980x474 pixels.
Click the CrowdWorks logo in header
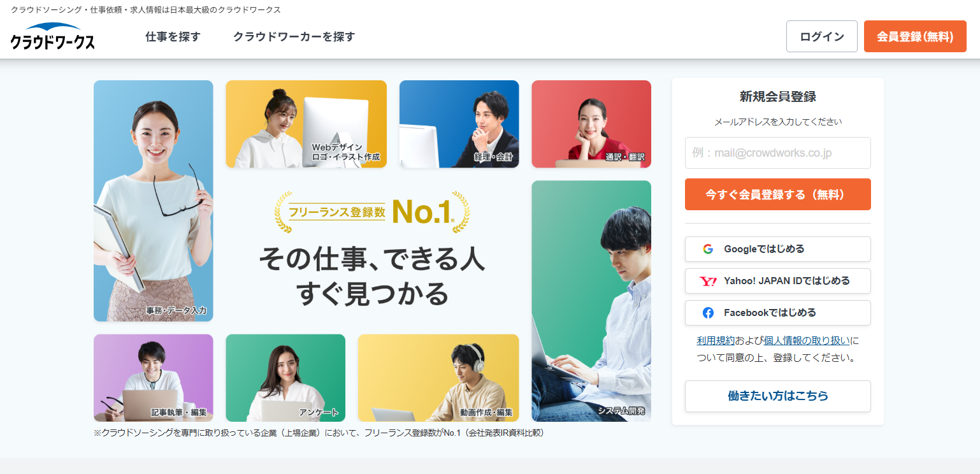point(53,36)
